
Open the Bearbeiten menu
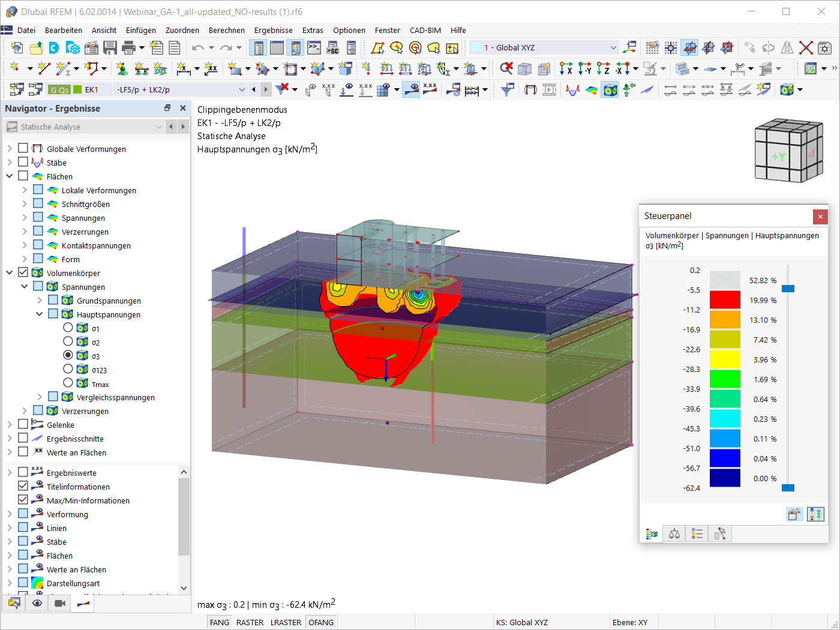click(64, 30)
